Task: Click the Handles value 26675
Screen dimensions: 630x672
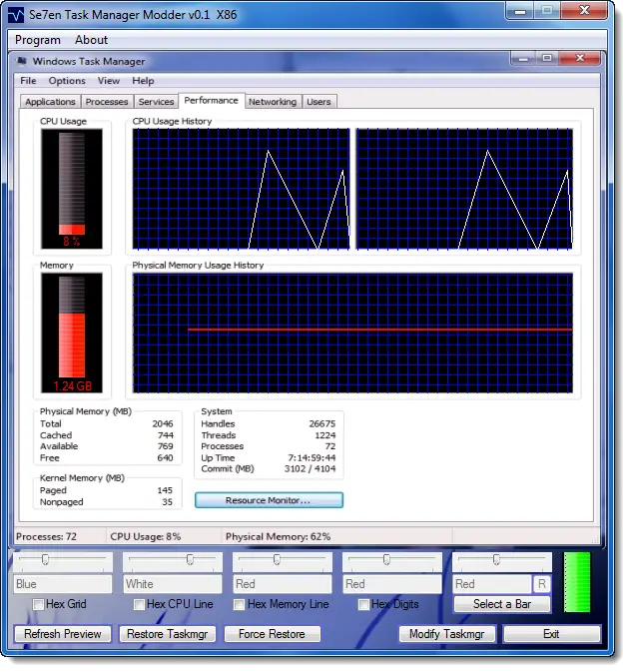Action: [x=322, y=424]
